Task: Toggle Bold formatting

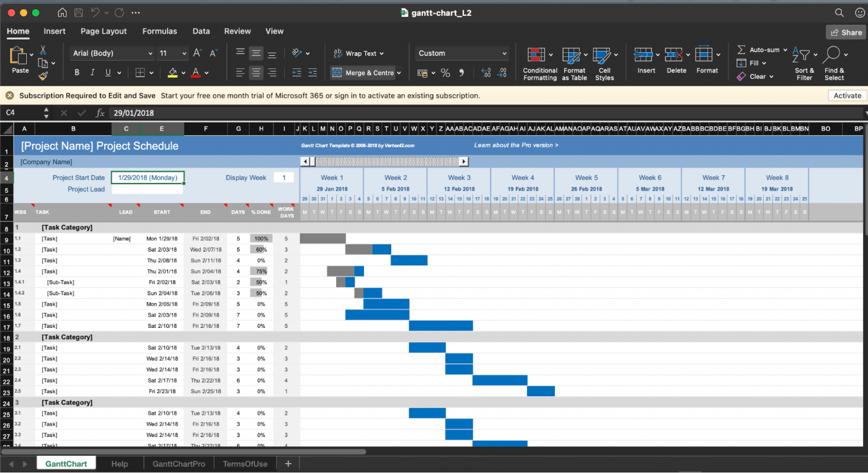Action: point(77,73)
